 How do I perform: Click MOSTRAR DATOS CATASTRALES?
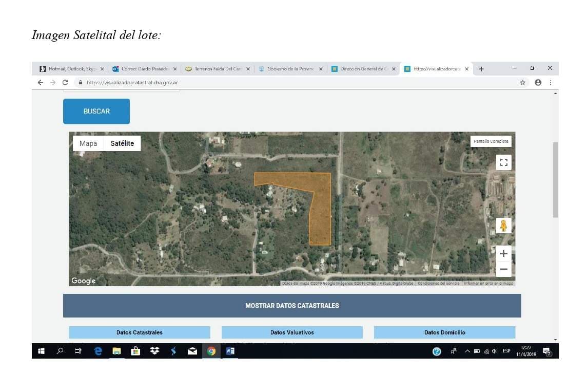pyautogui.click(x=291, y=305)
